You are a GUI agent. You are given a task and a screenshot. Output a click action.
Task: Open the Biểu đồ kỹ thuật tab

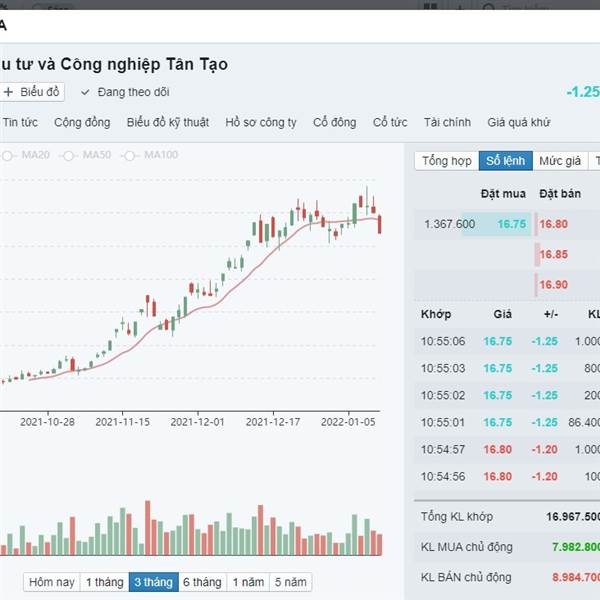click(x=168, y=122)
